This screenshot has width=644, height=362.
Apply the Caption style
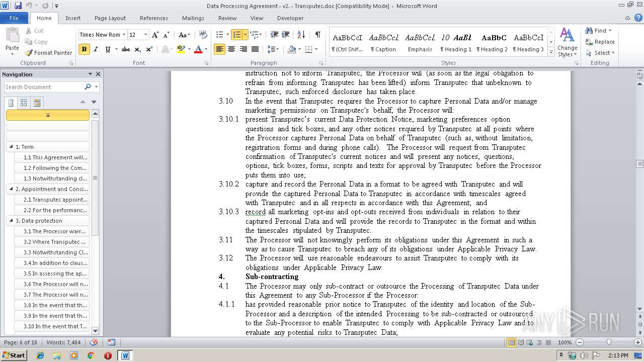coord(384,42)
